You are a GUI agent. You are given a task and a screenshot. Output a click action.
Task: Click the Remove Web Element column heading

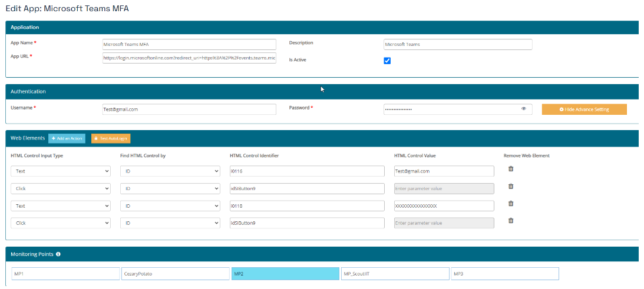[527, 156]
